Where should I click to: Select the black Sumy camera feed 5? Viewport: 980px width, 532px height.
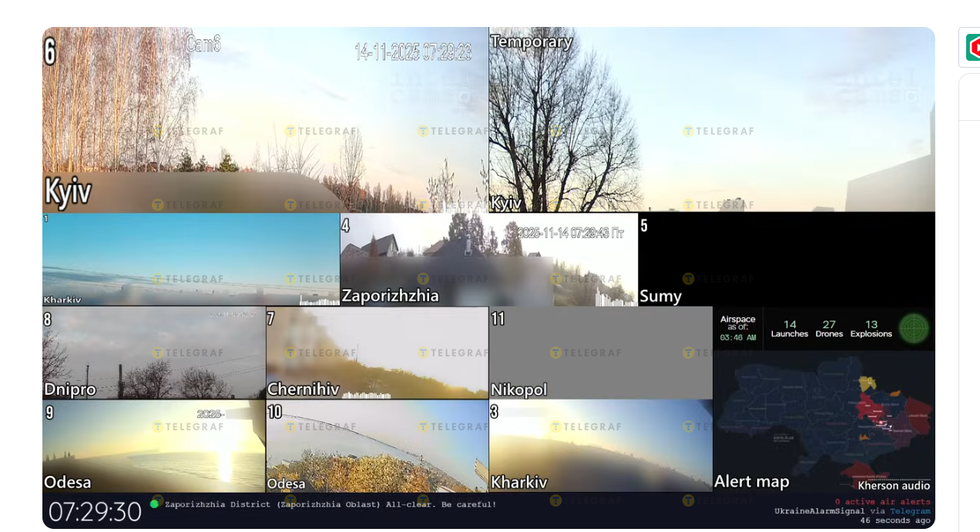[786, 259]
